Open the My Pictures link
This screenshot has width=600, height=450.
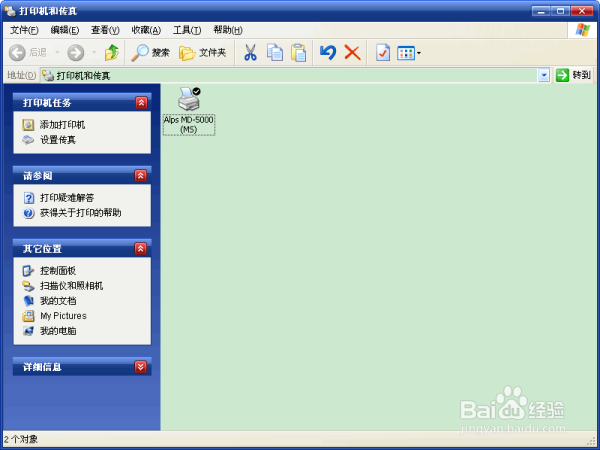tap(64, 316)
